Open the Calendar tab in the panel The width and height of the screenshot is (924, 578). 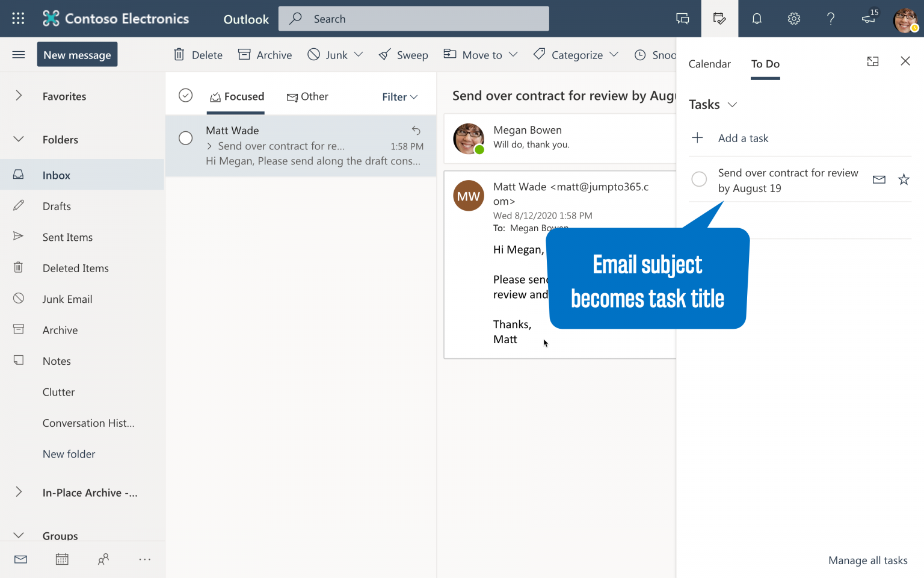[710, 64]
